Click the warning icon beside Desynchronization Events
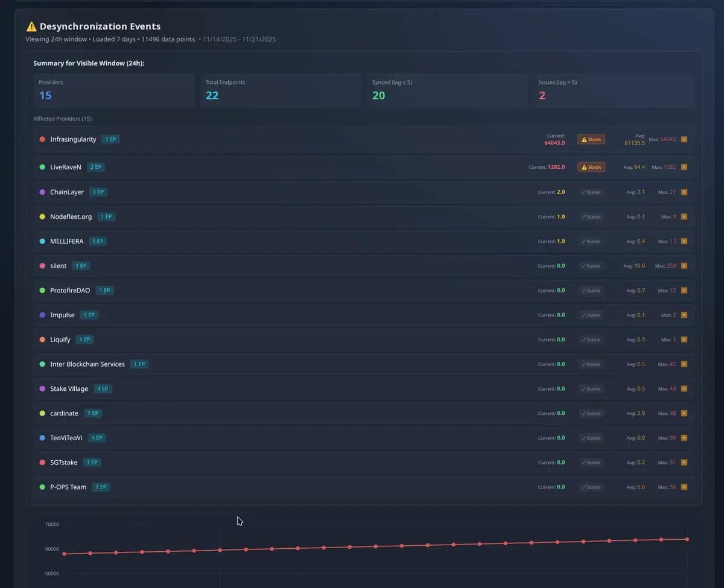 [31, 27]
